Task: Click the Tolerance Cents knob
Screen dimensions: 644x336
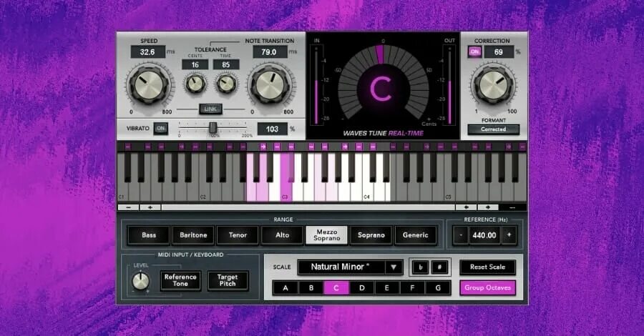Action: click(x=195, y=84)
